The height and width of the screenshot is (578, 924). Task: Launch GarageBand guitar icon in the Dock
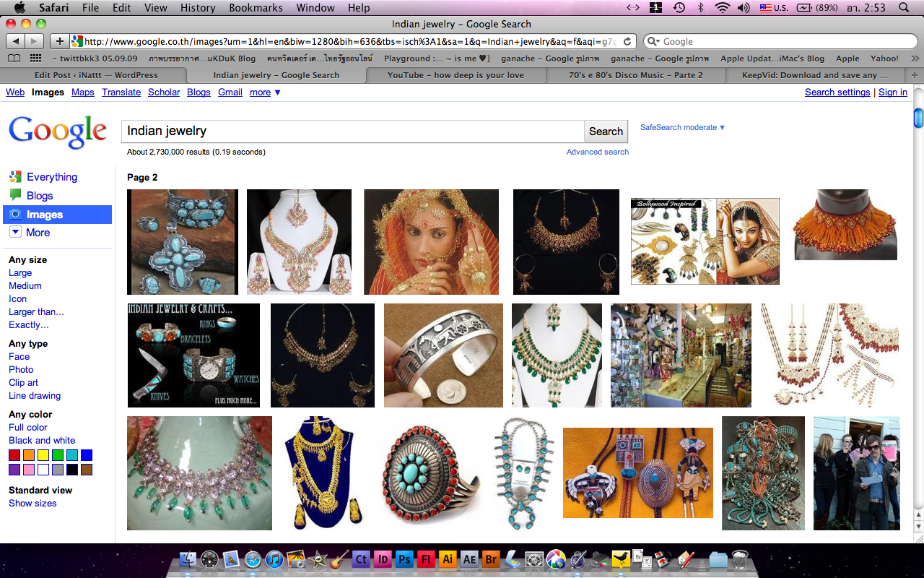coord(339,558)
